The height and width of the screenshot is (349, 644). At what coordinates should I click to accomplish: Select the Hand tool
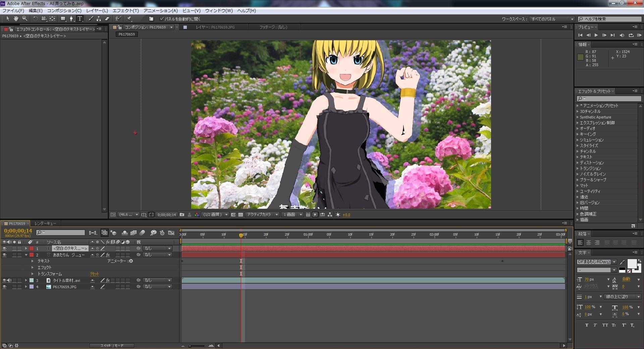tap(16, 19)
